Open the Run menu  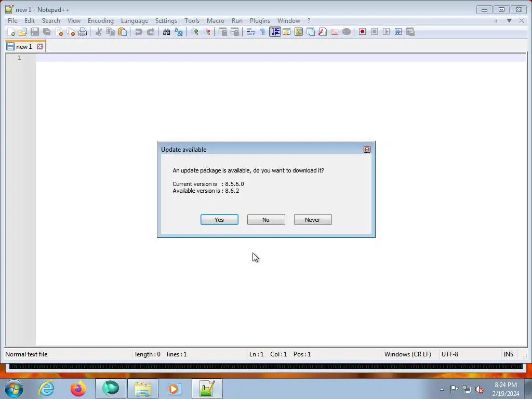pos(237,21)
